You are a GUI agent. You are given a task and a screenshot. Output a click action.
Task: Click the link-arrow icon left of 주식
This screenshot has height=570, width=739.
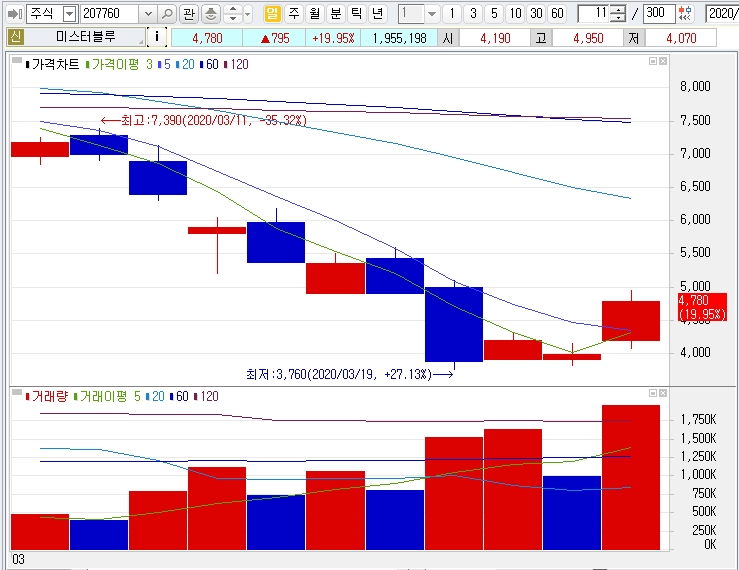tap(15, 14)
